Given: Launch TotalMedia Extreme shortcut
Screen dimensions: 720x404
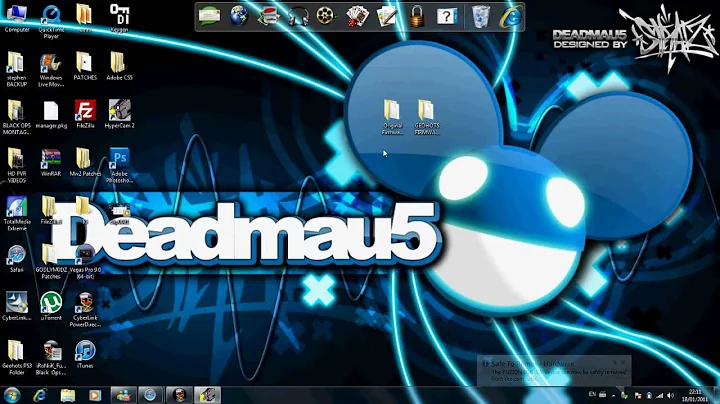Looking at the screenshot, I should [x=17, y=213].
